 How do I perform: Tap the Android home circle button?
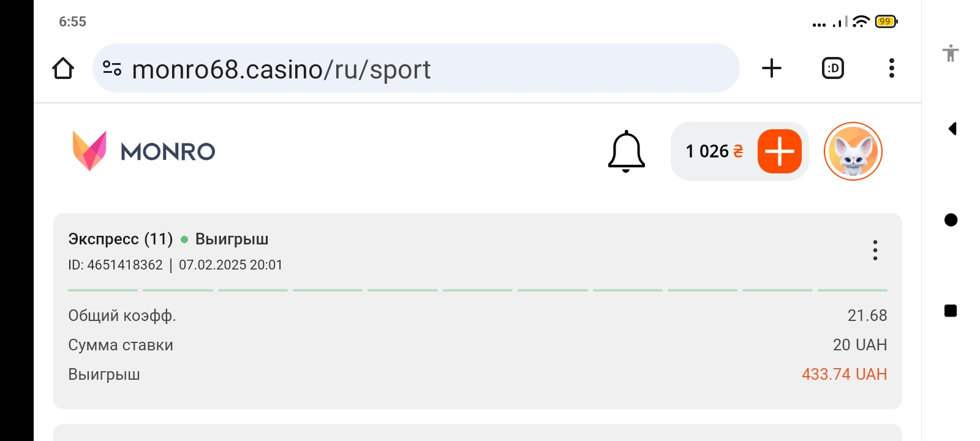(x=951, y=220)
